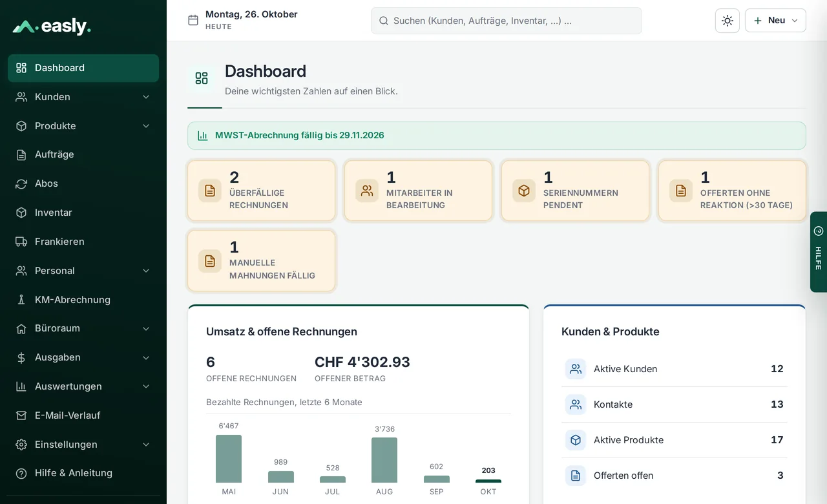Expand the Produkte menu chevron
827x504 pixels.
coord(146,126)
